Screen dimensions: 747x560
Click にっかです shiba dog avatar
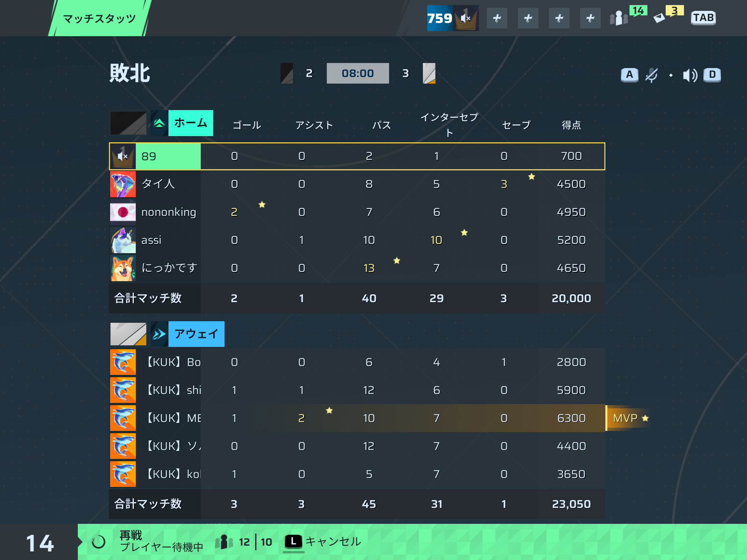(123, 268)
